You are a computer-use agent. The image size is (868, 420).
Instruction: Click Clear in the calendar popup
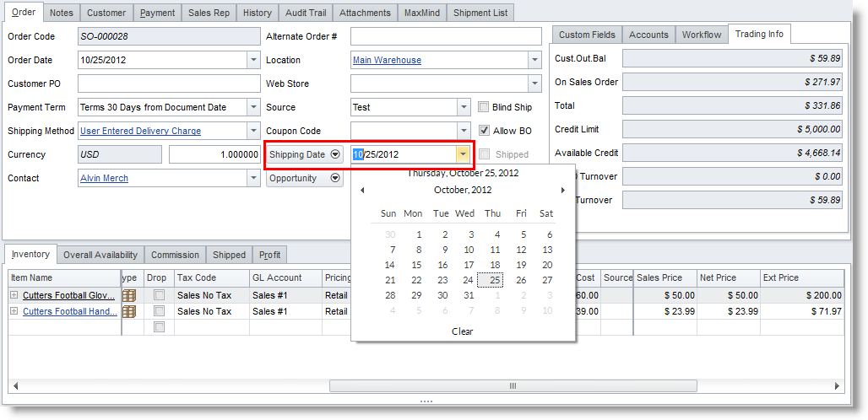(462, 331)
